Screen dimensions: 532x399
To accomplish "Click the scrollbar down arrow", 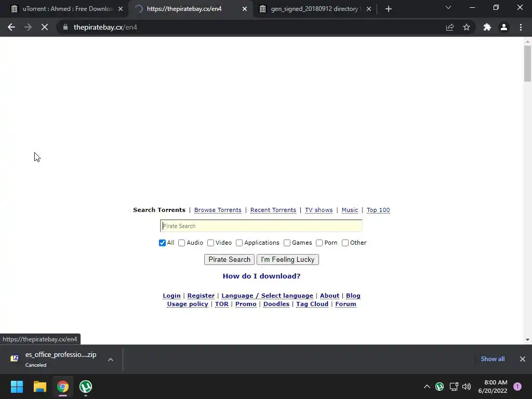I will click(x=527, y=340).
